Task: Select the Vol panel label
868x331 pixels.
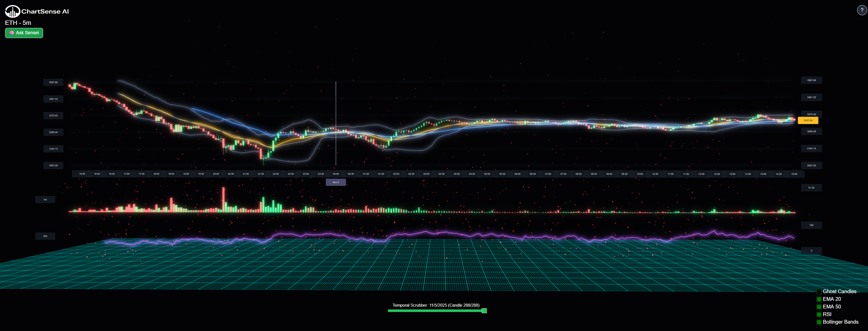Action: point(45,199)
